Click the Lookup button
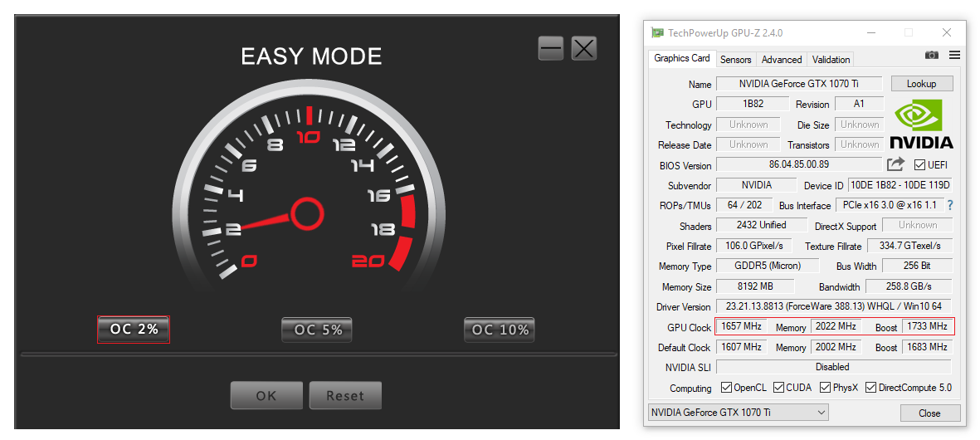Screen dimensions: 980x440 pyautogui.click(x=921, y=84)
